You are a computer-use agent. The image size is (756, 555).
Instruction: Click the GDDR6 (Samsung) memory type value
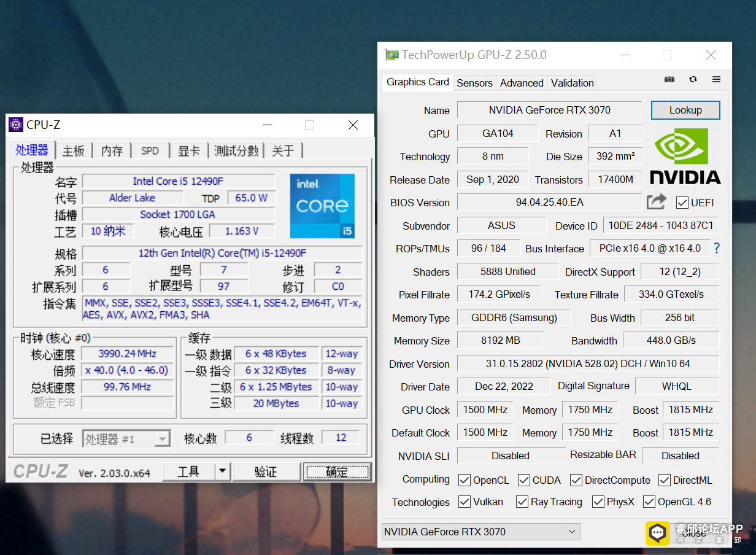(514, 317)
